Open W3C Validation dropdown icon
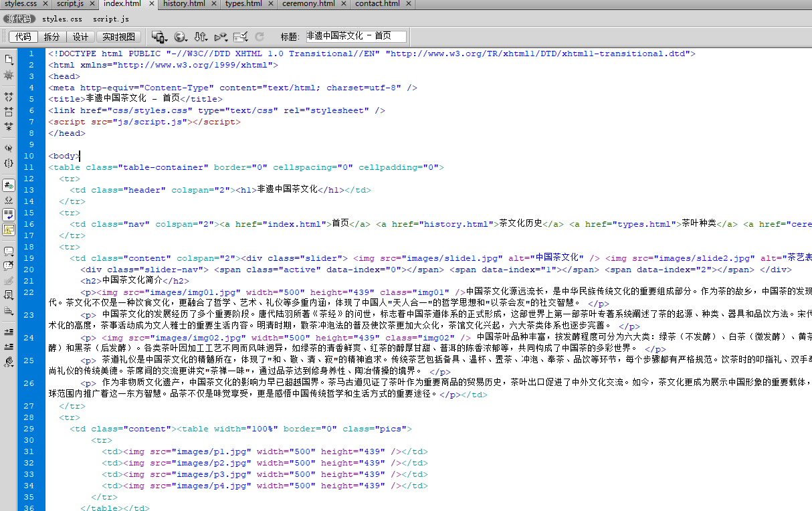 point(221,37)
